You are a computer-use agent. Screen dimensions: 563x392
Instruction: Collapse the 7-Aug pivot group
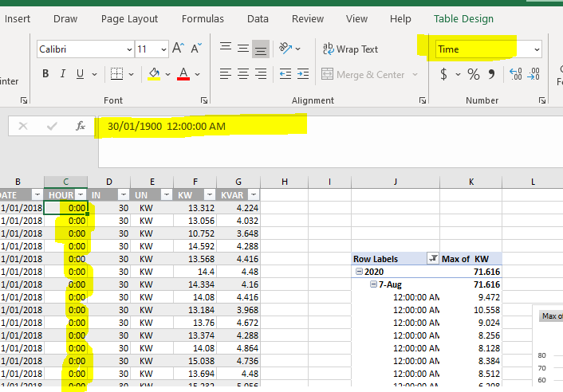pyautogui.click(x=373, y=284)
